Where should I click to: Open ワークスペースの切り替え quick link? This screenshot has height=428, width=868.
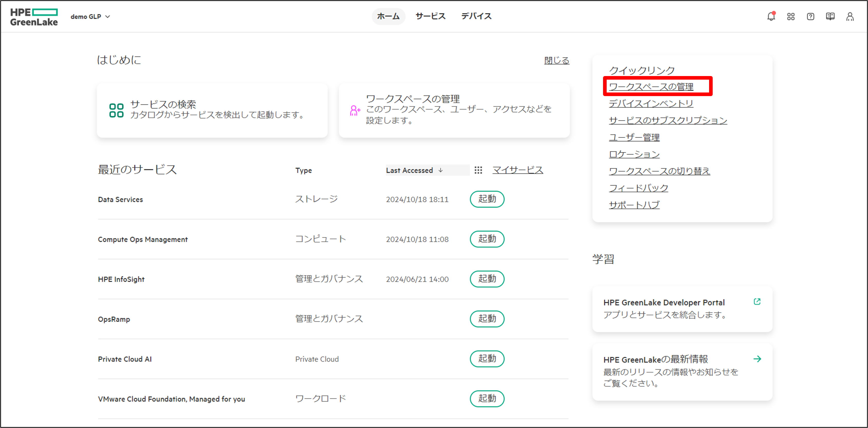pyautogui.click(x=660, y=171)
